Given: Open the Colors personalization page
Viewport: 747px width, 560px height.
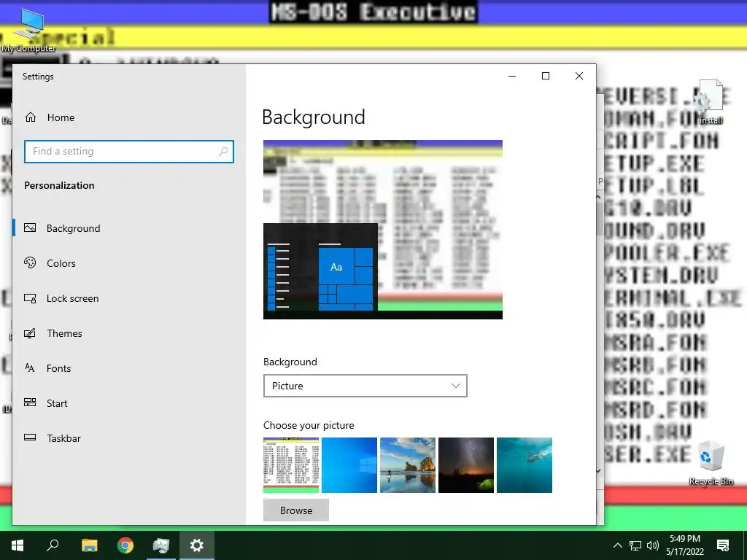Looking at the screenshot, I should pos(61,263).
